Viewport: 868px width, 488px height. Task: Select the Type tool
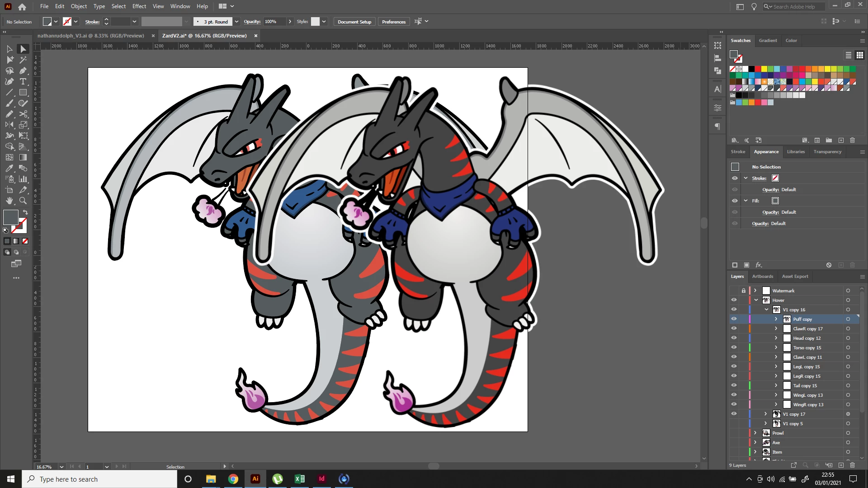[x=23, y=82]
